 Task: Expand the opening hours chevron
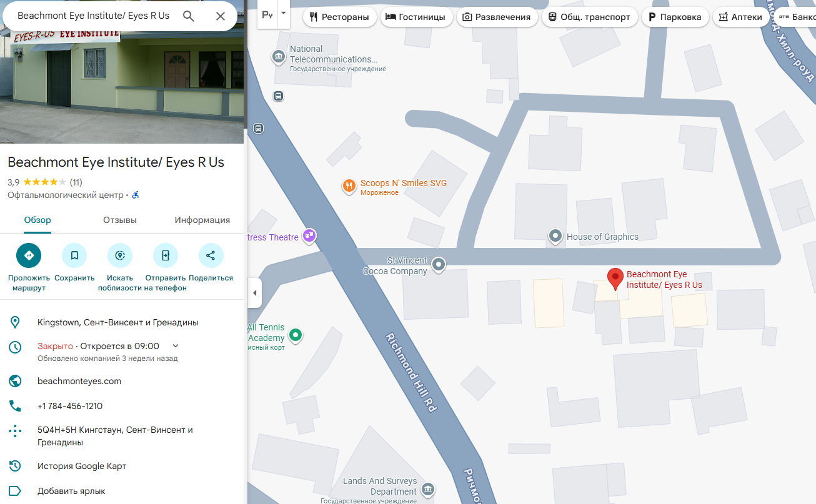click(176, 346)
